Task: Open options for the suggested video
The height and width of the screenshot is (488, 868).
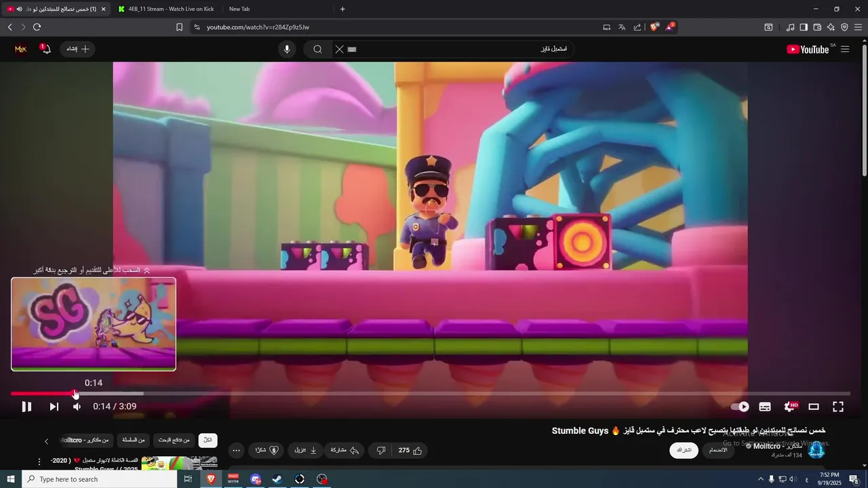Action: point(39,462)
